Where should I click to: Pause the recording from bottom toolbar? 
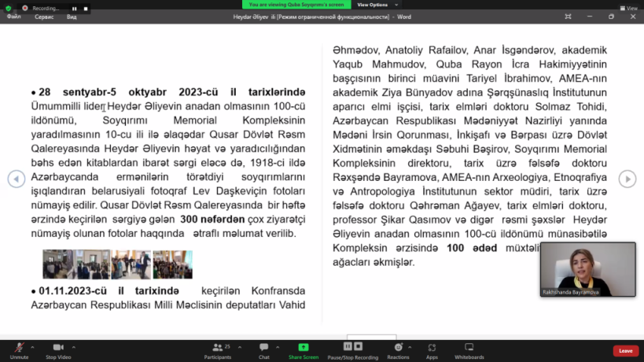(x=348, y=346)
